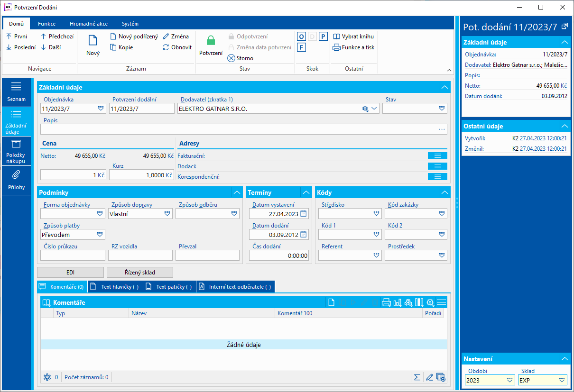This screenshot has height=392, width=574.
Task: Click pencil edit icon below comments grid
Action: (429, 377)
